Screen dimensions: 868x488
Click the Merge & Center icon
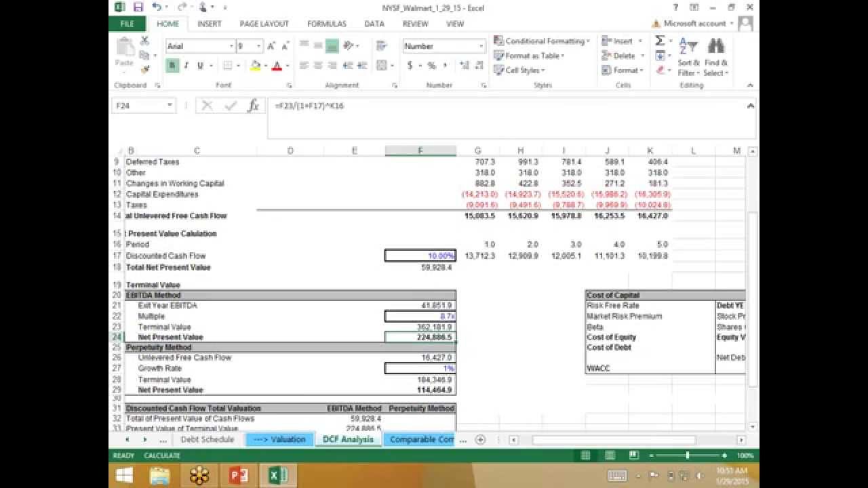click(382, 66)
